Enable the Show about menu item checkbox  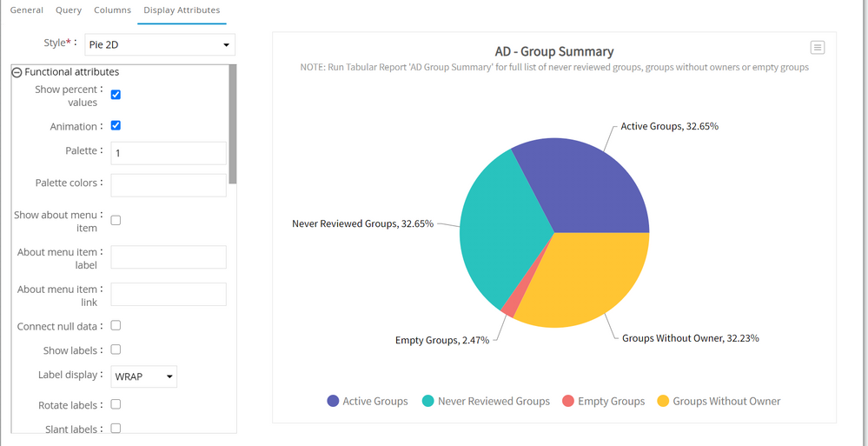[116, 221]
